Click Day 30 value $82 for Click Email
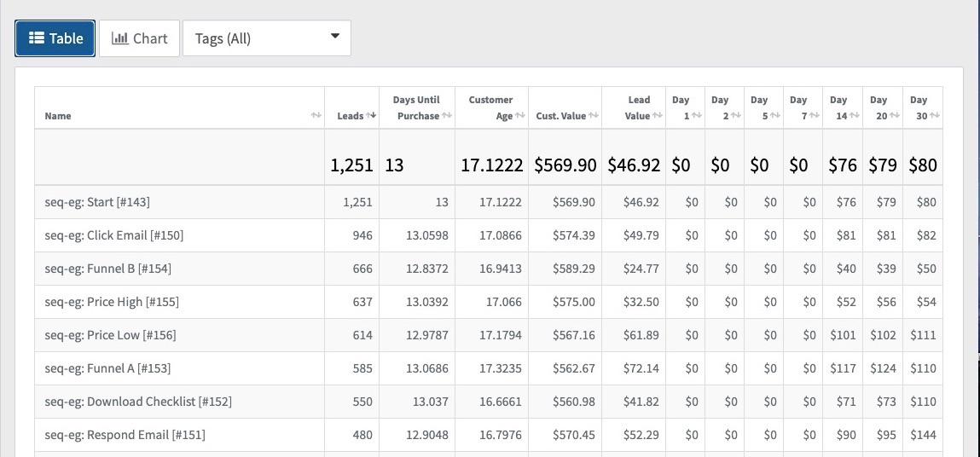Viewport: 980px width, 457px height. point(927,235)
